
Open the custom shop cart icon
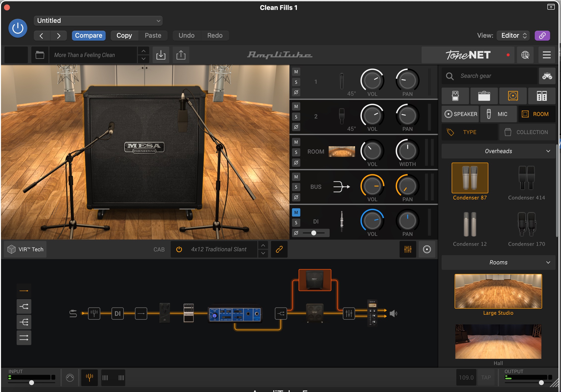coord(547,76)
